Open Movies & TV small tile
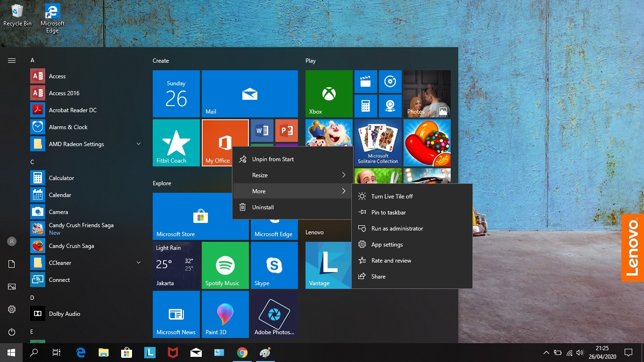The height and width of the screenshot is (362, 644). (x=366, y=82)
